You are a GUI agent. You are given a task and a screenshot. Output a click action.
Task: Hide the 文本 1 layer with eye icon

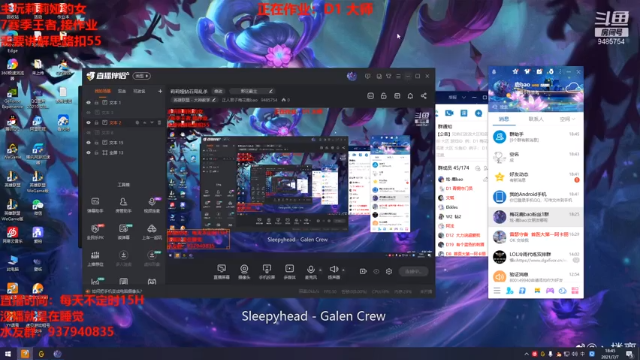[x=89, y=103]
